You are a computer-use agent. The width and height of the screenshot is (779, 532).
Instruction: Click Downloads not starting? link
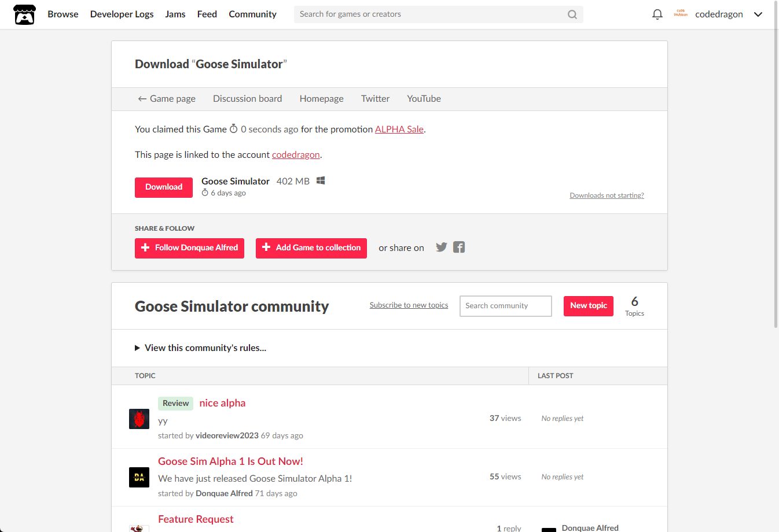pos(607,195)
